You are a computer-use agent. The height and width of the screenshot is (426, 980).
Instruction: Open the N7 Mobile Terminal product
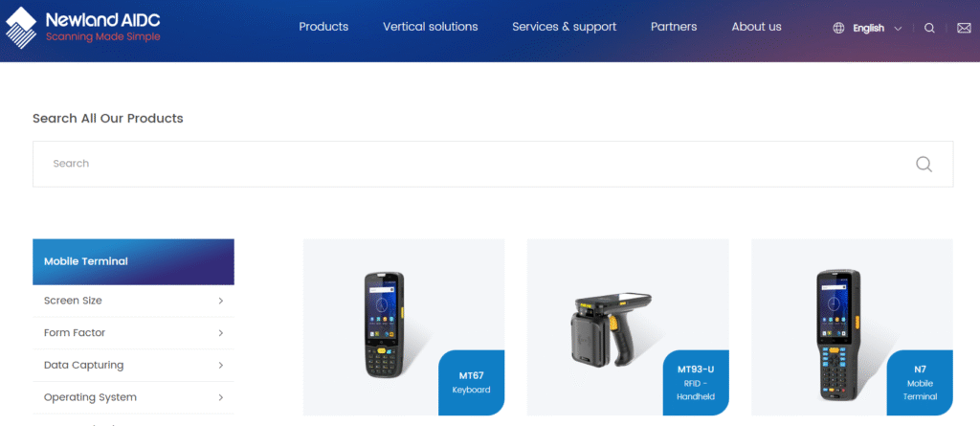[852, 327]
